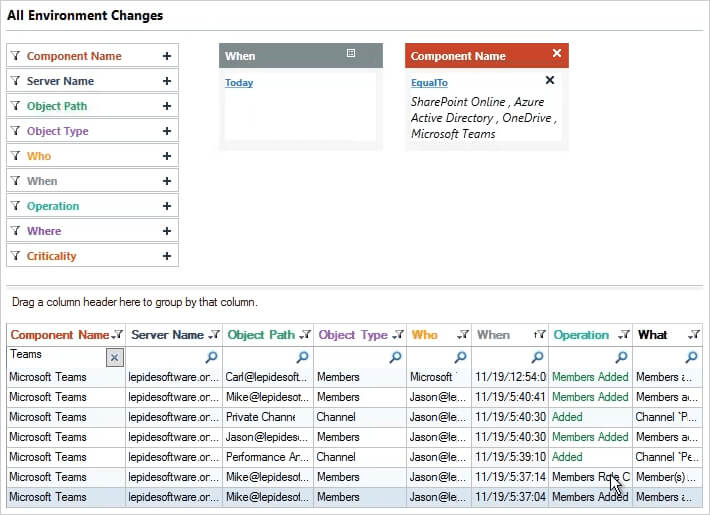
Task: Open filter funnel on What column header
Action: (x=695, y=335)
